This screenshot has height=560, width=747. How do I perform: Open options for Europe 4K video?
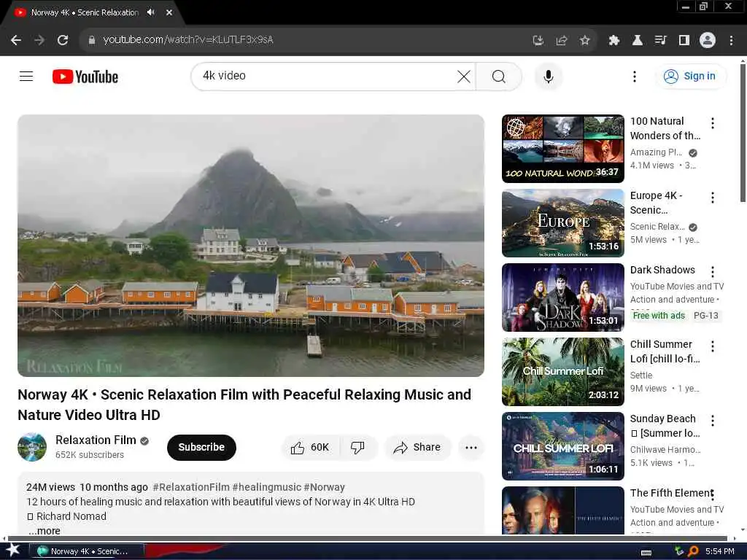(713, 197)
